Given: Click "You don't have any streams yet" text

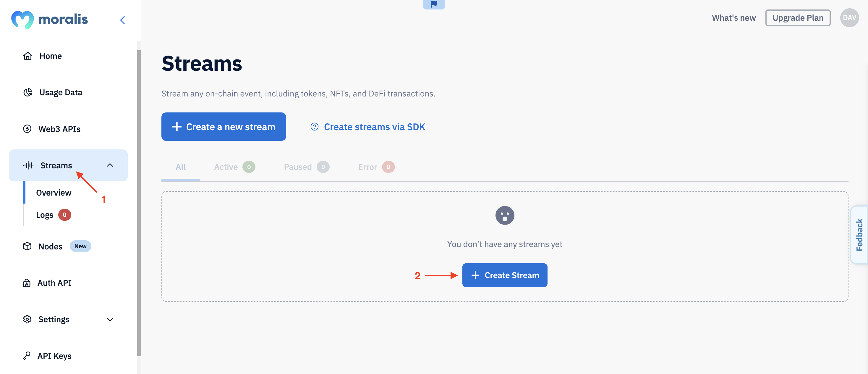Looking at the screenshot, I should click(504, 244).
